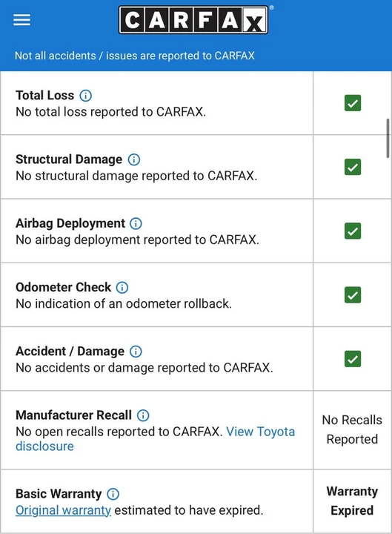The image size is (392, 534).
Task: Open info icon next to Airbag Deployment
Action: pyautogui.click(x=136, y=223)
